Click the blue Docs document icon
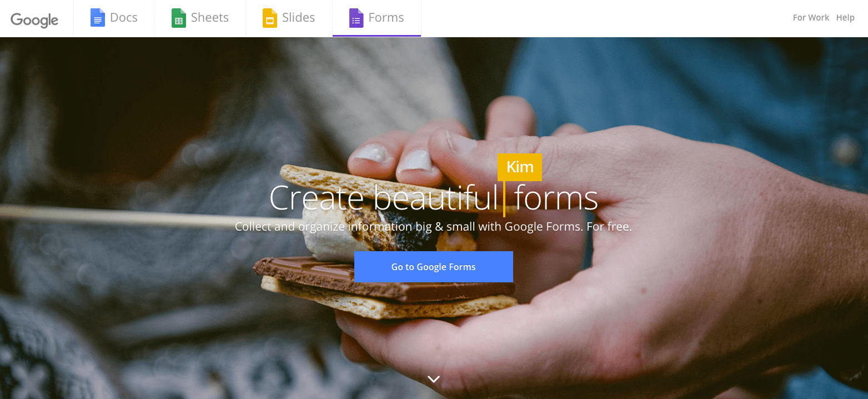 [97, 18]
